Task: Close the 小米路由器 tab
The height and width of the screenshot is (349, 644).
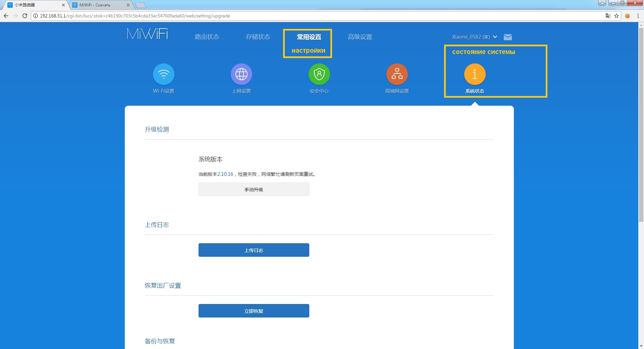Action: point(63,5)
